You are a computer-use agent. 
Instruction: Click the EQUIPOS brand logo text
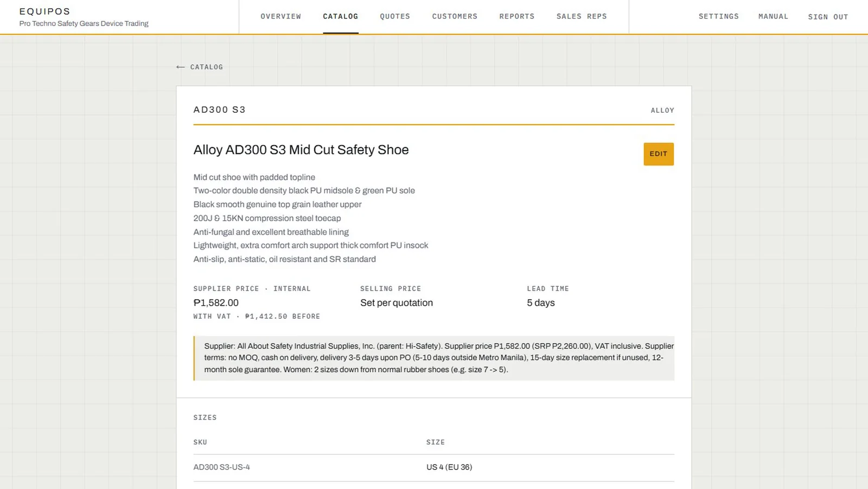[x=45, y=11]
